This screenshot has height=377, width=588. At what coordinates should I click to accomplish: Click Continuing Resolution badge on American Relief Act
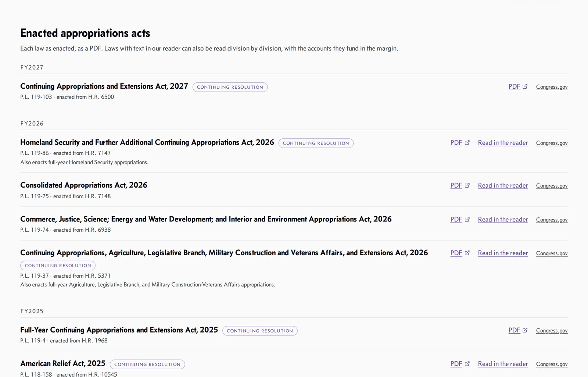(x=147, y=364)
